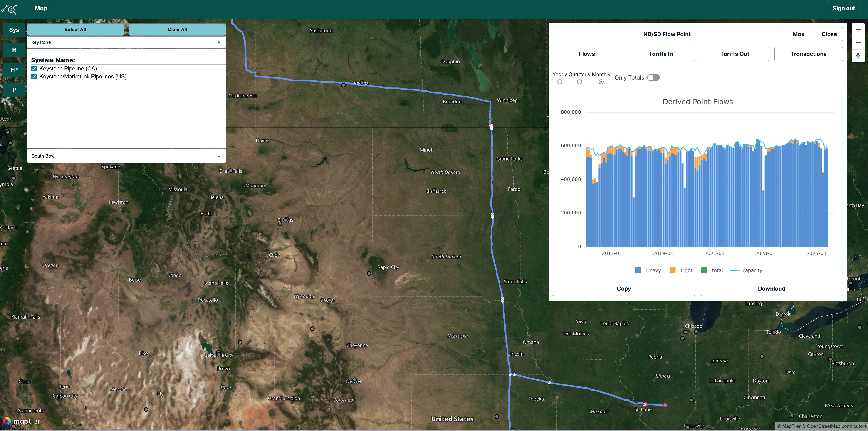Viewport: 868px width, 431px height.
Task: Open the South Bow dropdown
Action: [126, 156]
